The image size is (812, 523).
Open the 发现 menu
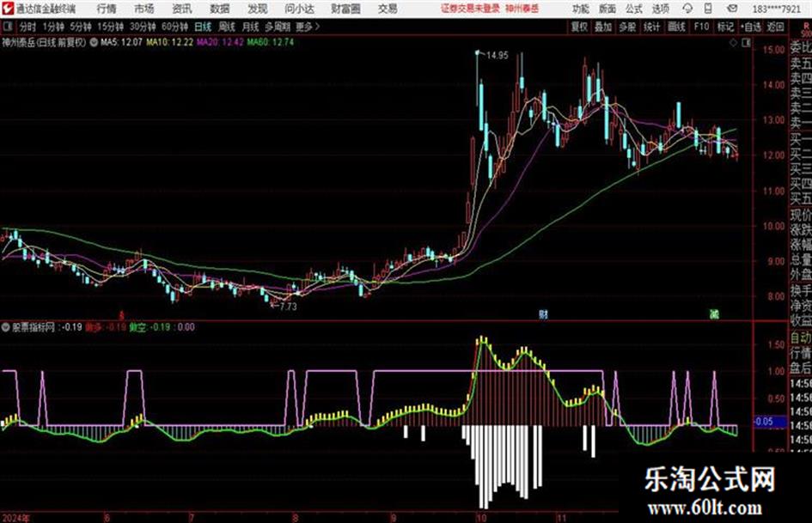pos(258,9)
